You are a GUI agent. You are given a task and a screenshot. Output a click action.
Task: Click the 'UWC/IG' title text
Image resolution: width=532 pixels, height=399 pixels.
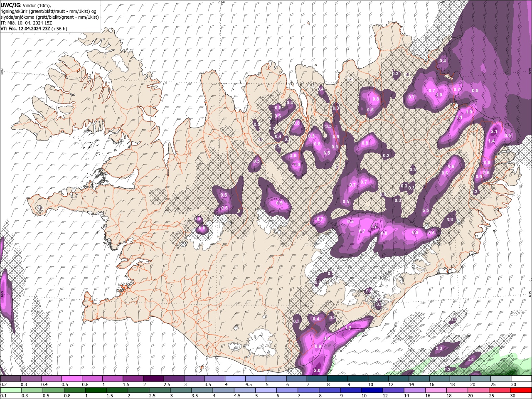(x=10, y=5)
